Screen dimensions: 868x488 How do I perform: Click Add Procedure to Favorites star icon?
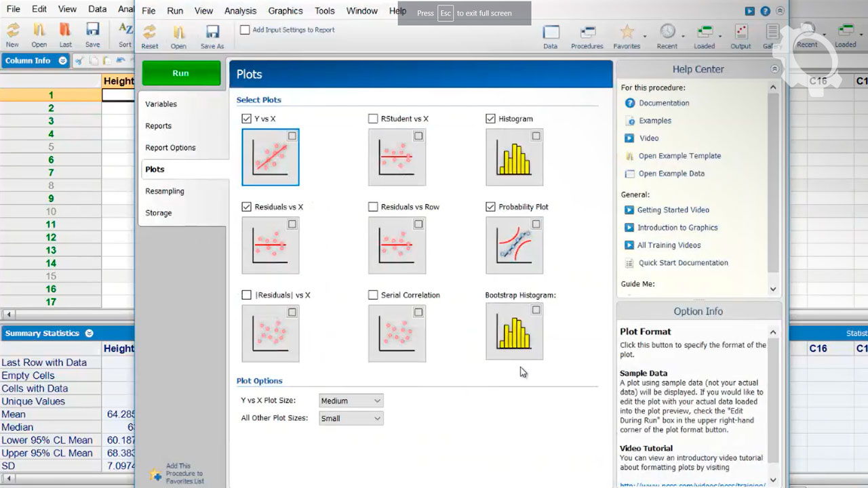click(x=156, y=474)
